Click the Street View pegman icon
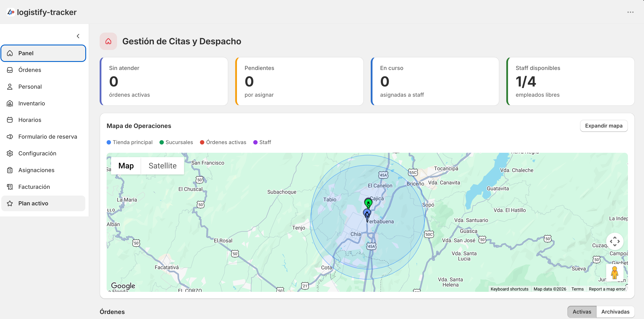Screen dimensions: 644x319 coord(614,272)
